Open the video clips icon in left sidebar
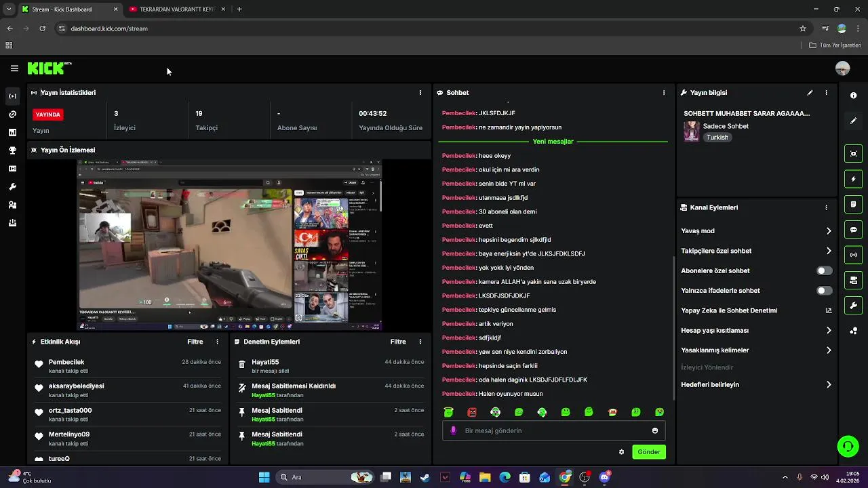868x488 pixels. [12, 169]
